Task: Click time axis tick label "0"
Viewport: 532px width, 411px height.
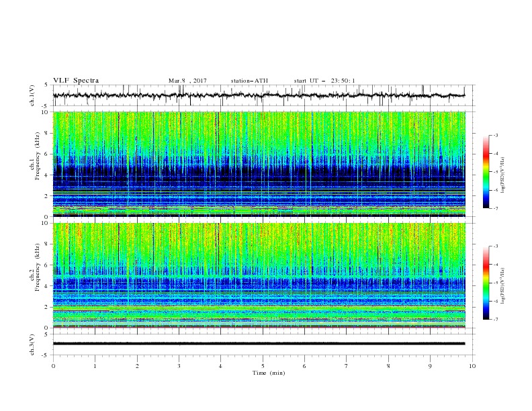Action: (53, 366)
